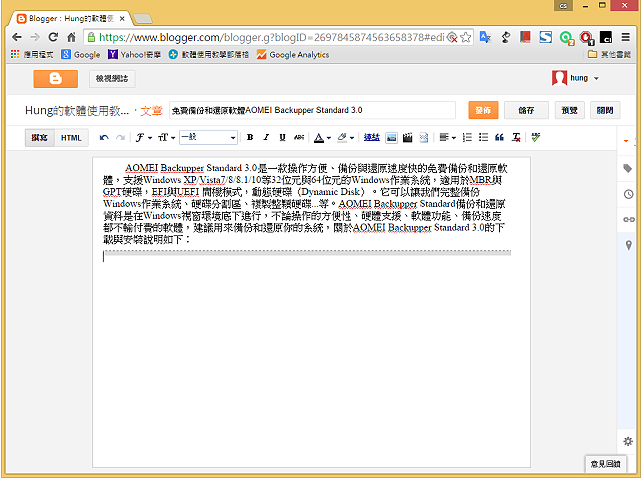Click the orange Publish button

pyautogui.click(x=483, y=110)
